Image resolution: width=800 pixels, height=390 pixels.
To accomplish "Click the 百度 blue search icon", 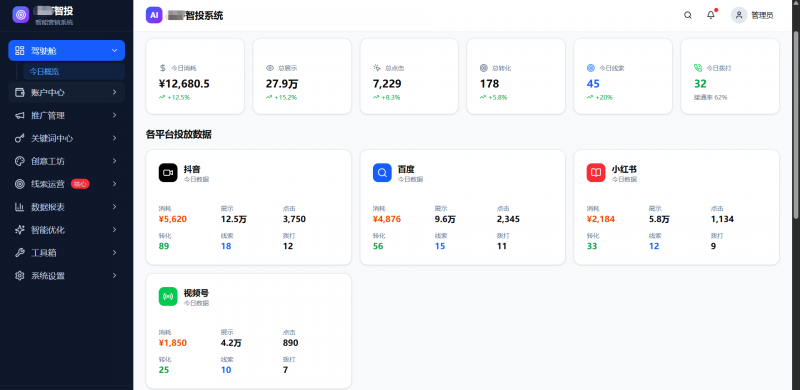I will click(382, 173).
